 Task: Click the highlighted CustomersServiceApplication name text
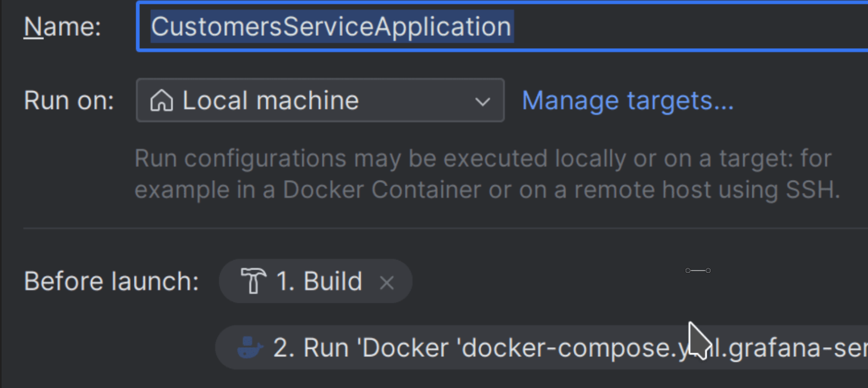click(x=331, y=27)
